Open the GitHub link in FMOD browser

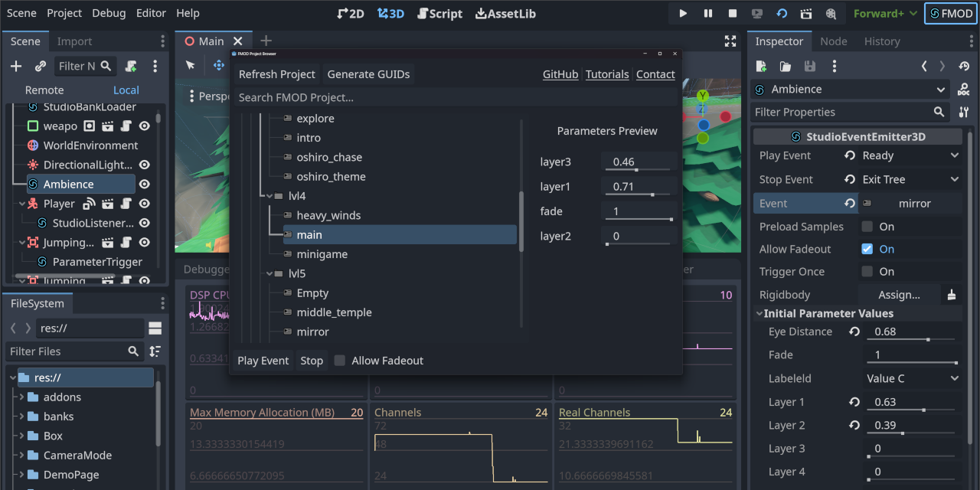pos(560,74)
